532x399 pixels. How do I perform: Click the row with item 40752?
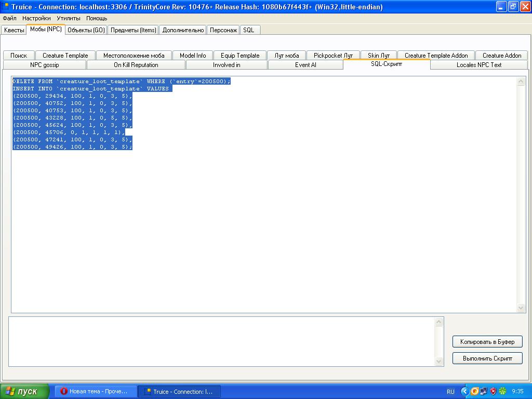tap(72, 103)
